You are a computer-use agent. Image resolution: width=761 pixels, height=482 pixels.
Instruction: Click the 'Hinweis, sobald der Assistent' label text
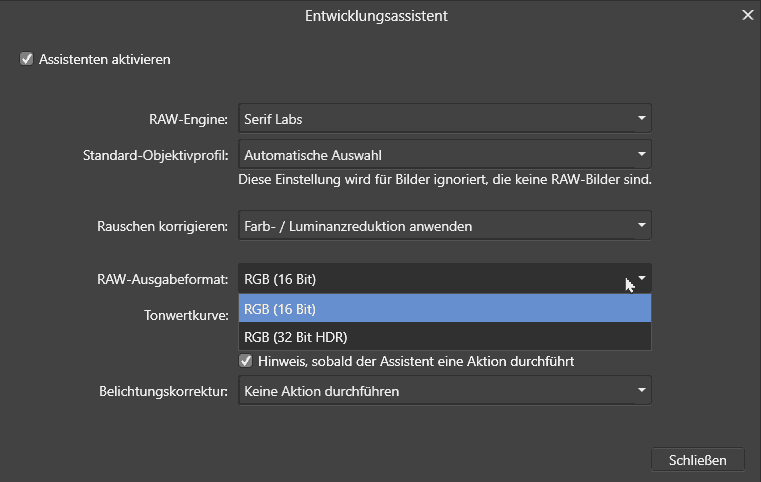(414, 360)
